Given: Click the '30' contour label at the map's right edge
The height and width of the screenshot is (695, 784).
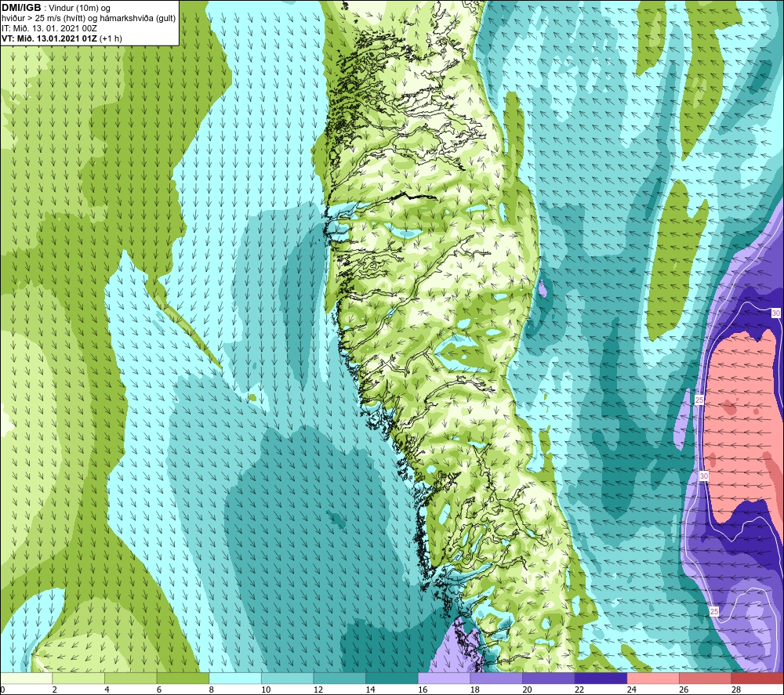Looking at the screenshot, I should pyautogui.click(x=775, y=313).
